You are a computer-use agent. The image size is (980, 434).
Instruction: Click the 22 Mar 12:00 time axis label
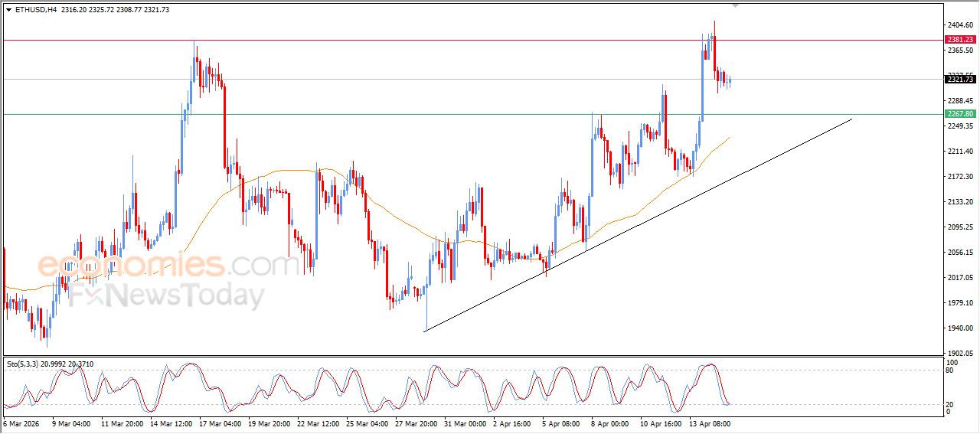319,423
